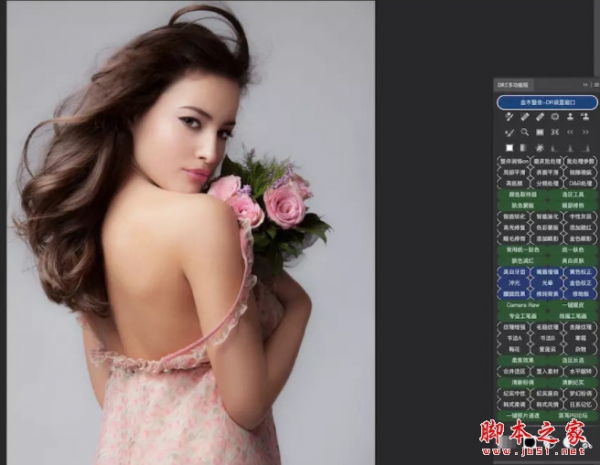
Task: Click the 去除纹理 button
Action: pyautogui.click(x=580, y=327)
